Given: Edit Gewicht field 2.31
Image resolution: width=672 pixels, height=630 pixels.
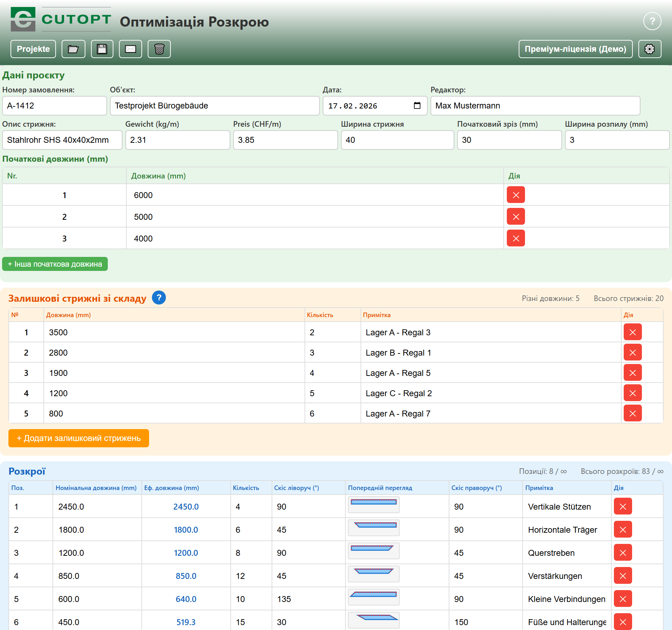Looking at the screenshot, I should 178,140.
